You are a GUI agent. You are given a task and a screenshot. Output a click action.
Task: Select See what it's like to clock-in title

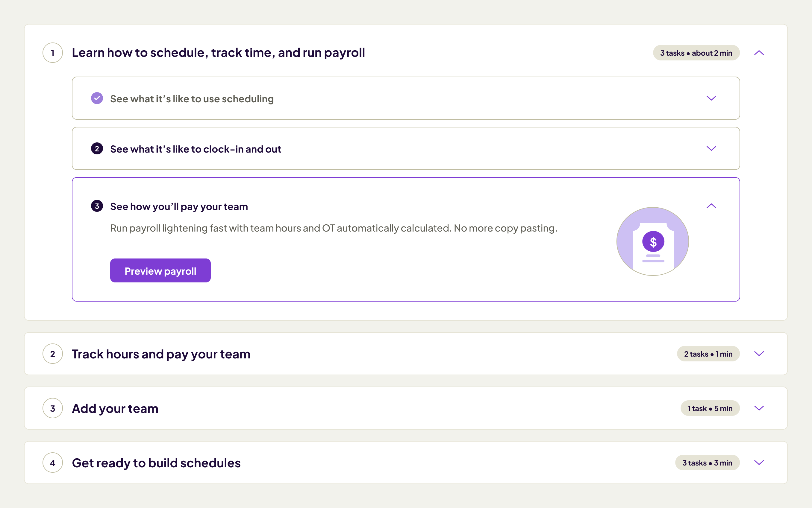(x=195, y=149)
